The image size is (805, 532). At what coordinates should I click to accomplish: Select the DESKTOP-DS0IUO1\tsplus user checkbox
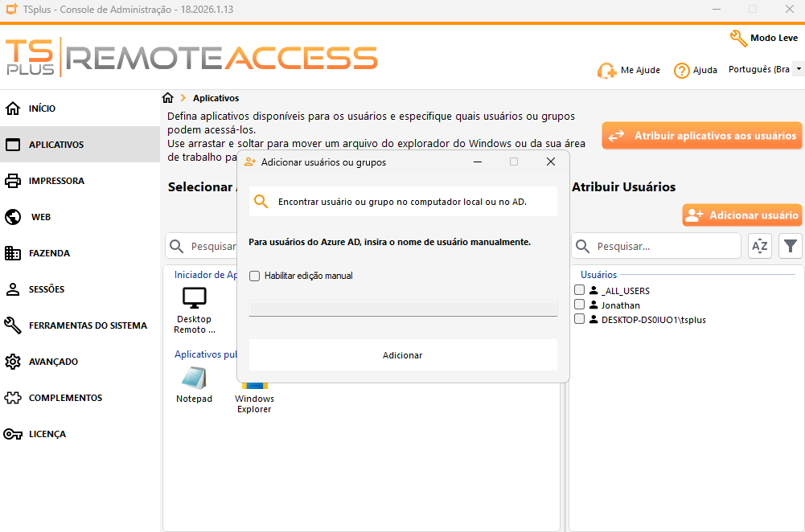coord(579,319)
